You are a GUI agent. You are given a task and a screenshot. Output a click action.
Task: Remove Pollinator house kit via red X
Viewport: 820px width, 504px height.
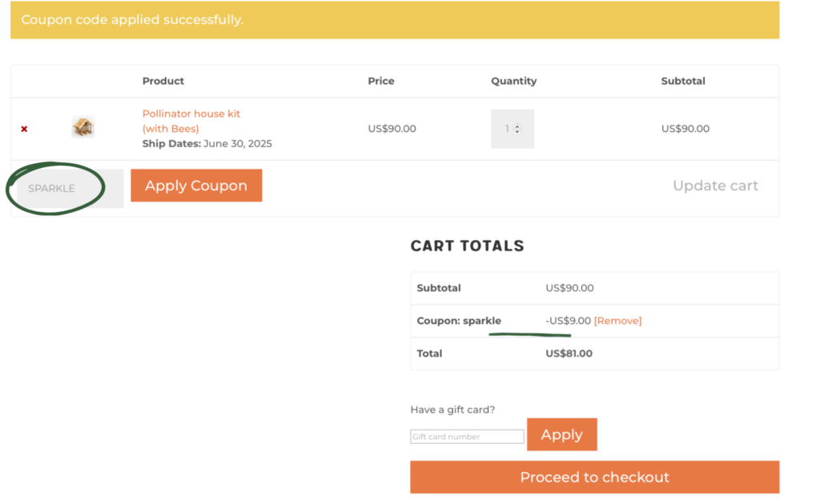(24, 129)
